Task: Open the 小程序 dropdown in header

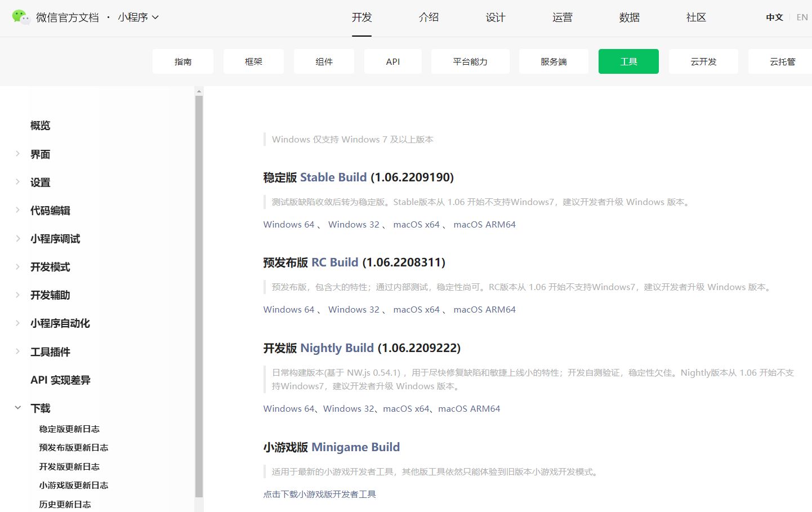Action: click(139, 17)
